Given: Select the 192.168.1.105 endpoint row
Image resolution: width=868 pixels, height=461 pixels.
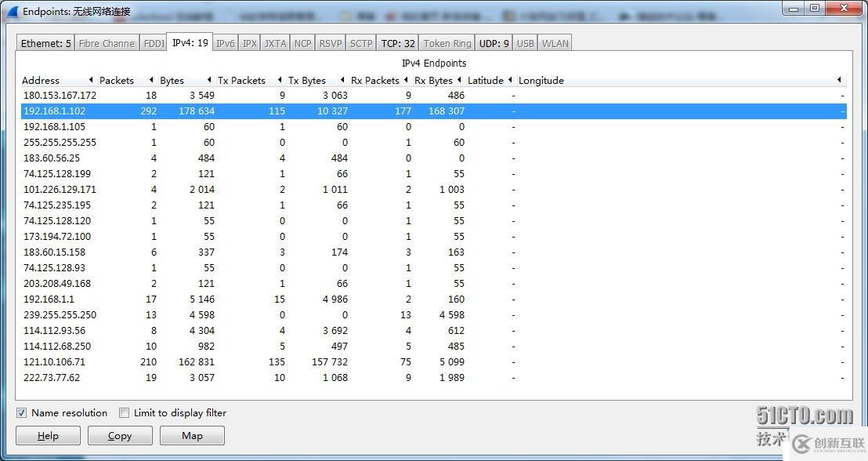Looking at the screenshot, I should pyautogui.click(x=433, y=126).
